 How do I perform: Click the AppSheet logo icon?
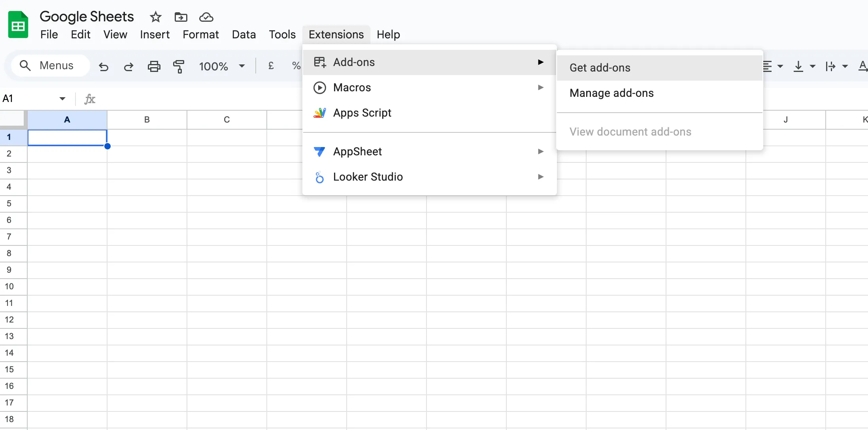(319, 152)
